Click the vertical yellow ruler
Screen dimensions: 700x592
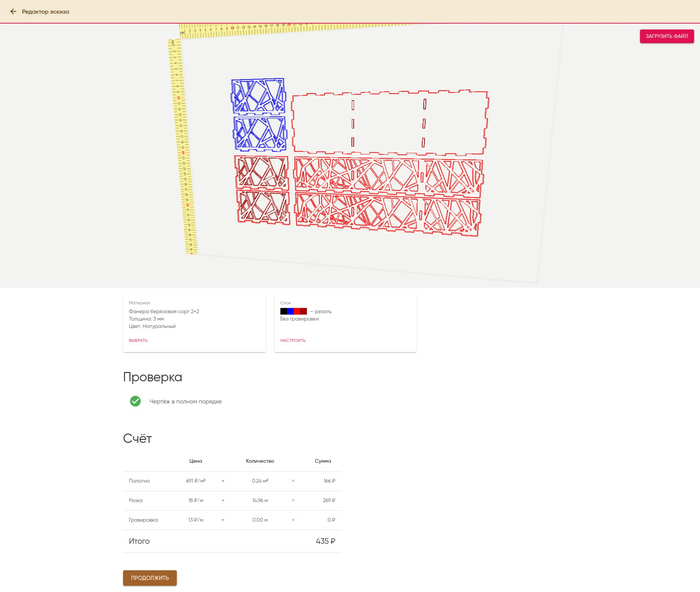[182, 147]
